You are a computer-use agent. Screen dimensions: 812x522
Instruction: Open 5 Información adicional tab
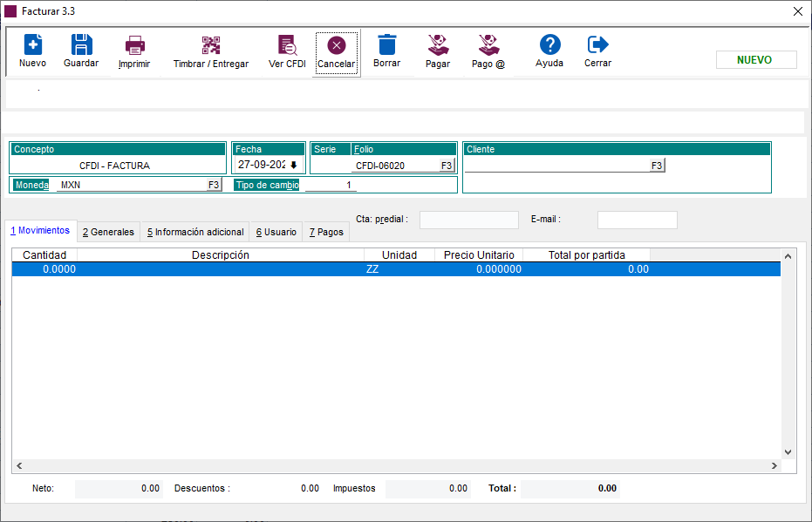tap(195, 233)
